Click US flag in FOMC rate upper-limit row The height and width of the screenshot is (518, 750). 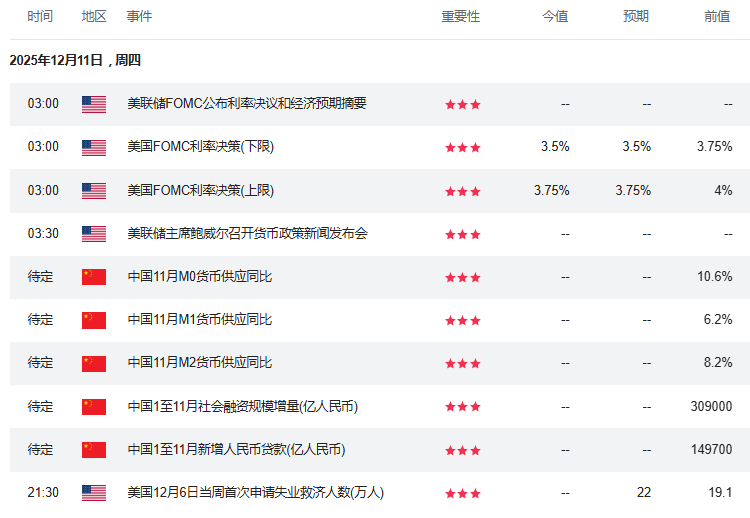pyautogui.click(x=94, y=191)
